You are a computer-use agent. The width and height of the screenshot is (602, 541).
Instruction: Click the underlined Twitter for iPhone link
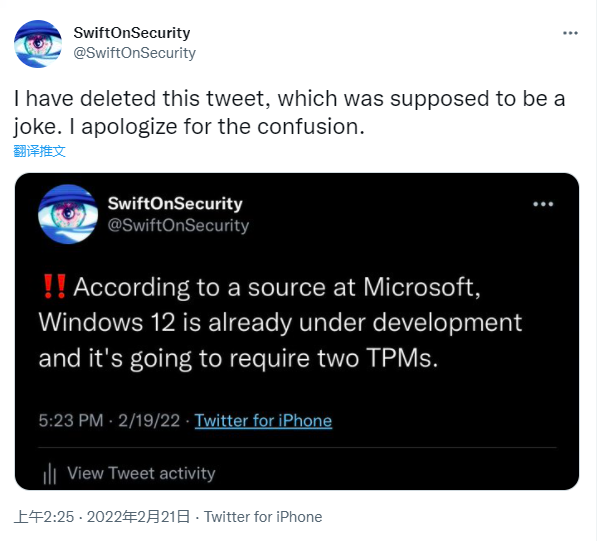(x=263, y=420)
